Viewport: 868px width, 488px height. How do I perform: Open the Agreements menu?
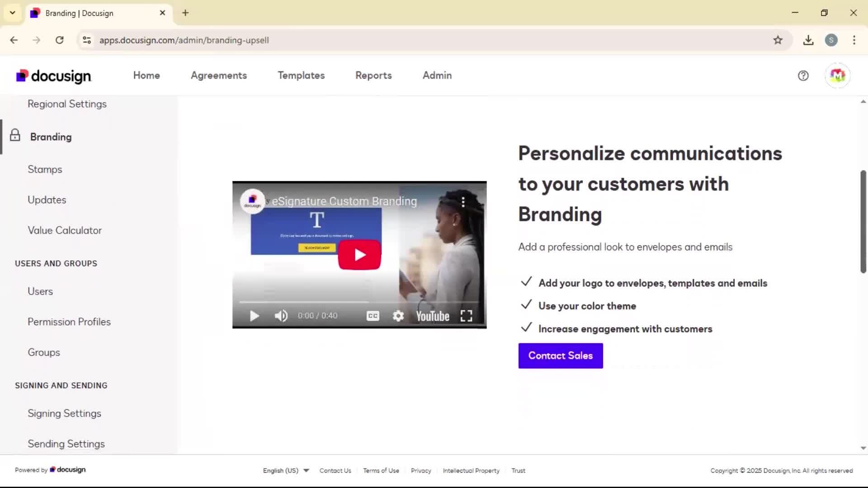click(x=219, y=75)
